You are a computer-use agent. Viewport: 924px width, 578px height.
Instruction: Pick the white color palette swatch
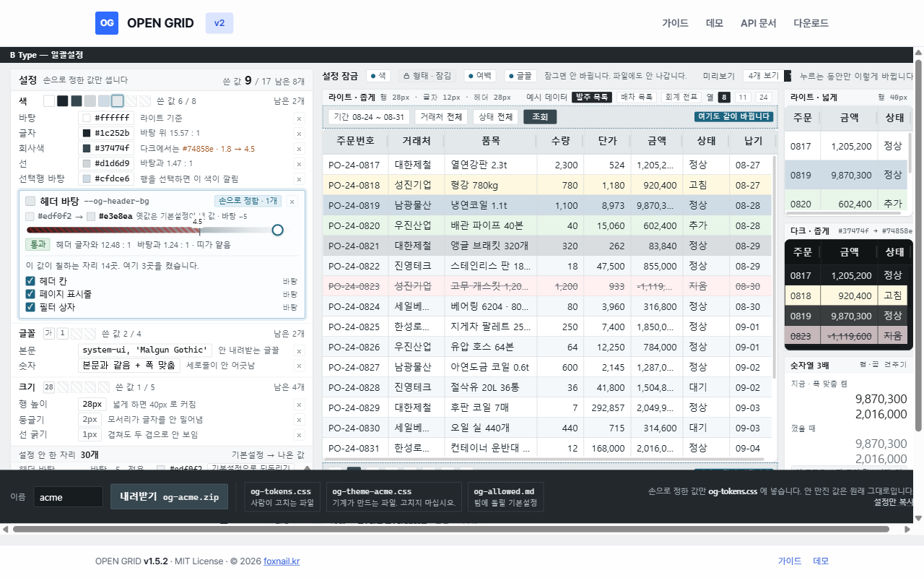pyautogui.click(x=49, y=101)
